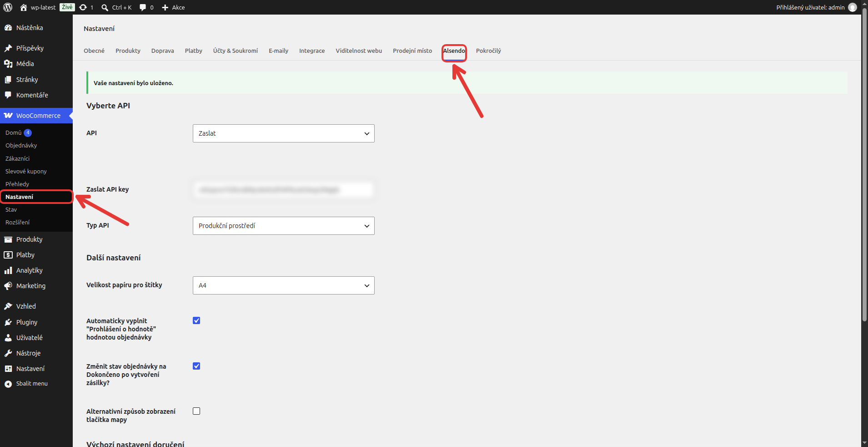868x447 pixels.
Task: Click the WordPress logo icon
Action: point(8,7)
